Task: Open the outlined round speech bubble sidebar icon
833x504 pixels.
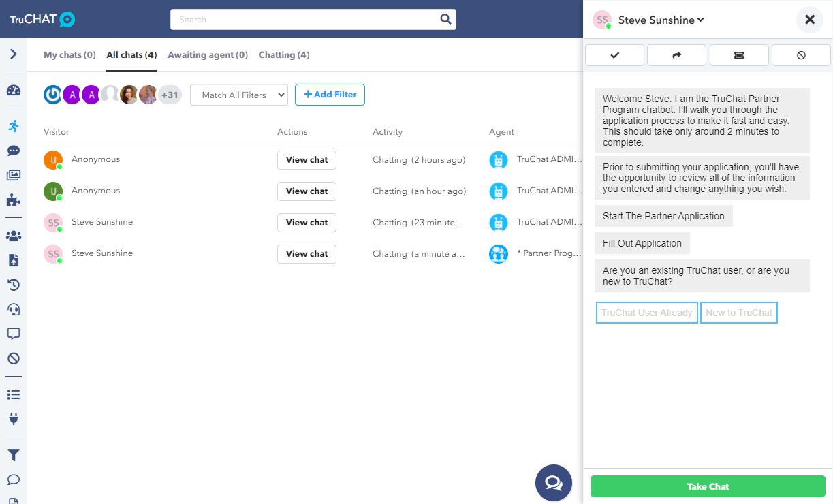Action: click(13, 479)
